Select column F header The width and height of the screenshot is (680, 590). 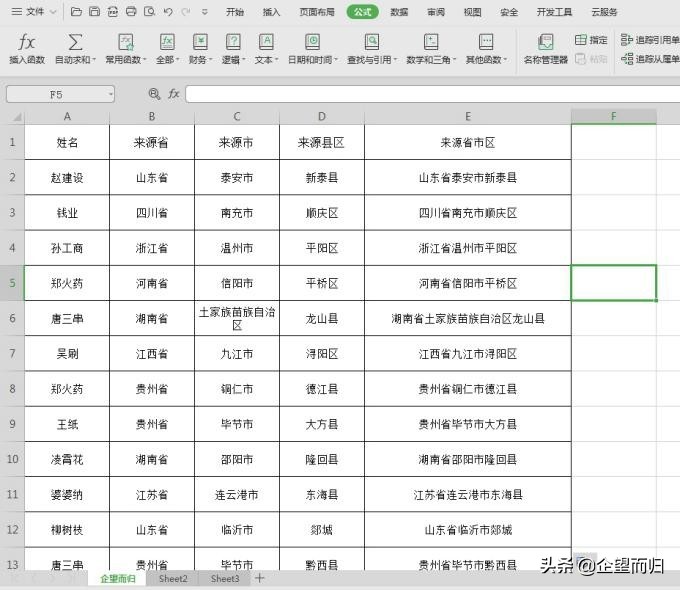[614, 116]
